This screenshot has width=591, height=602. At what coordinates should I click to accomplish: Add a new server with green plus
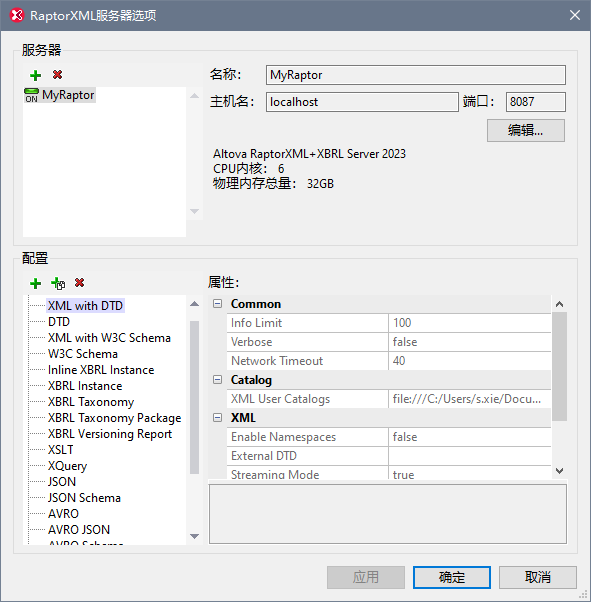[x=35, y=75]
